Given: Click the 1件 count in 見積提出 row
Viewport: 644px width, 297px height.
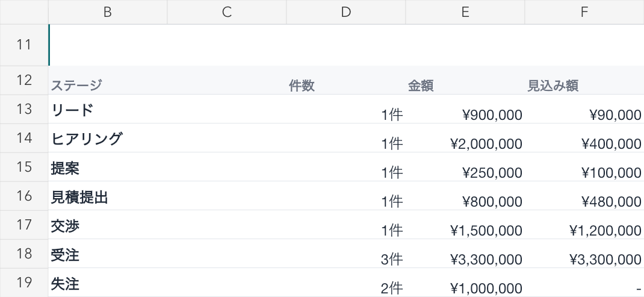Looking at the screenshot, I should tap(346, 196).
